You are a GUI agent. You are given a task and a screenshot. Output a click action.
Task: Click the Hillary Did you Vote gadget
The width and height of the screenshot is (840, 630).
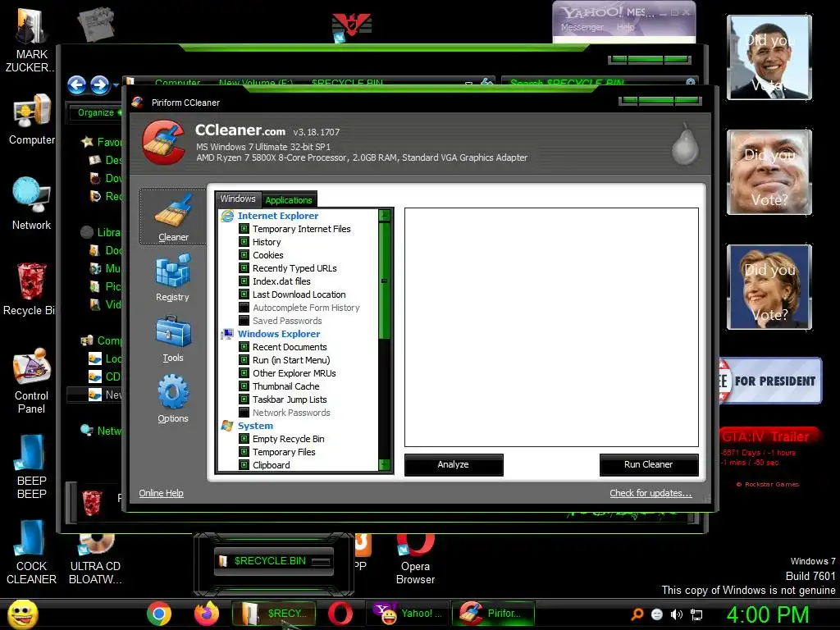point(769,286)
